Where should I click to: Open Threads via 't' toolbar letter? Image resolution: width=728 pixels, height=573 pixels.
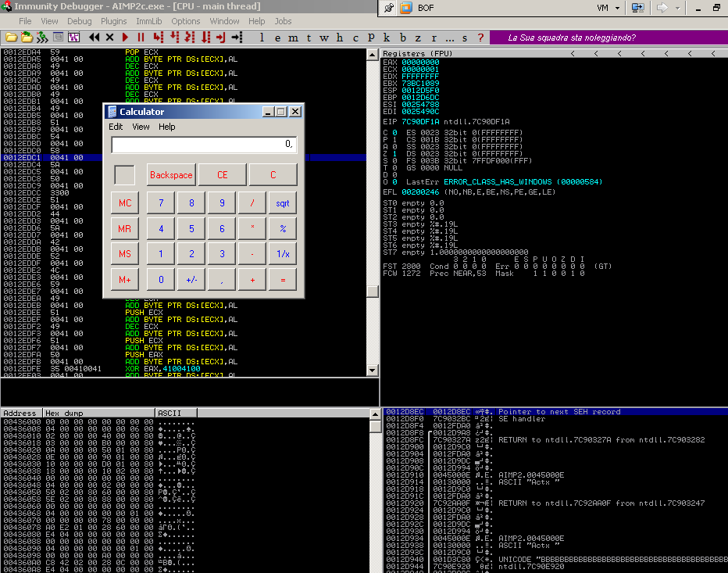tap(309, 38)
